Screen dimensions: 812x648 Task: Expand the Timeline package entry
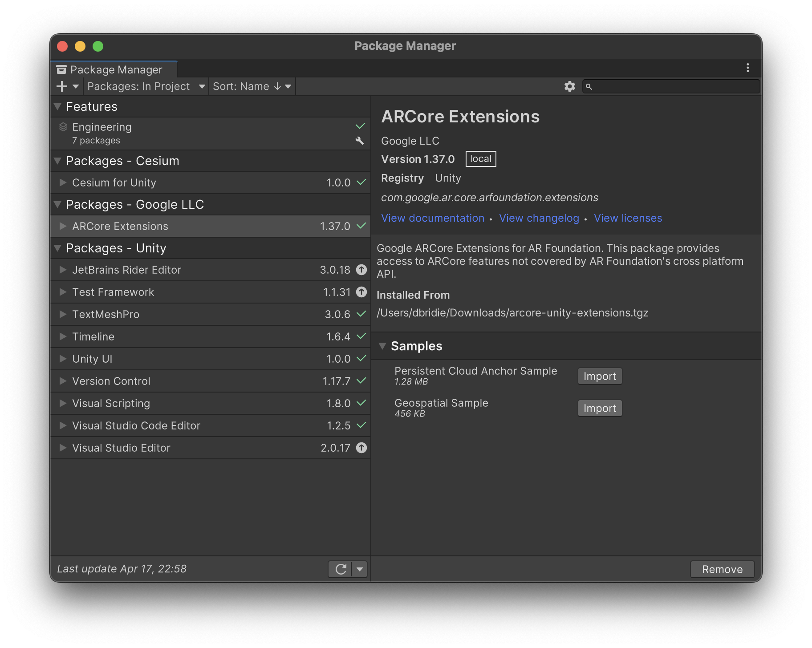point(62,336)
